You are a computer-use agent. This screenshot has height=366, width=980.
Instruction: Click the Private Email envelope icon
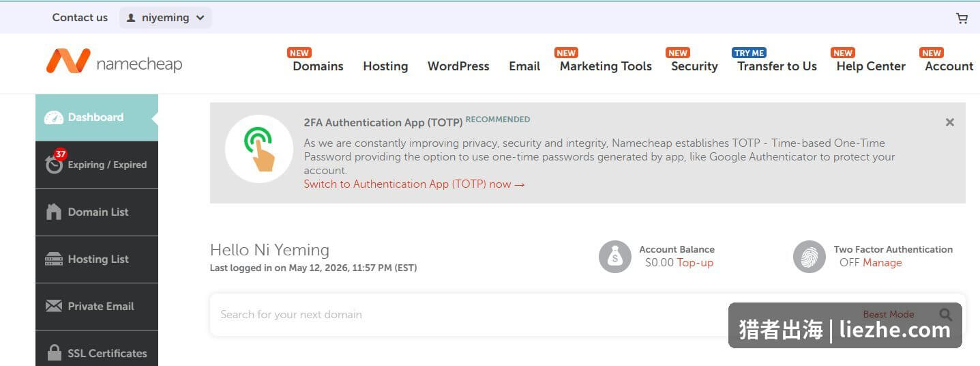point(54,306)
